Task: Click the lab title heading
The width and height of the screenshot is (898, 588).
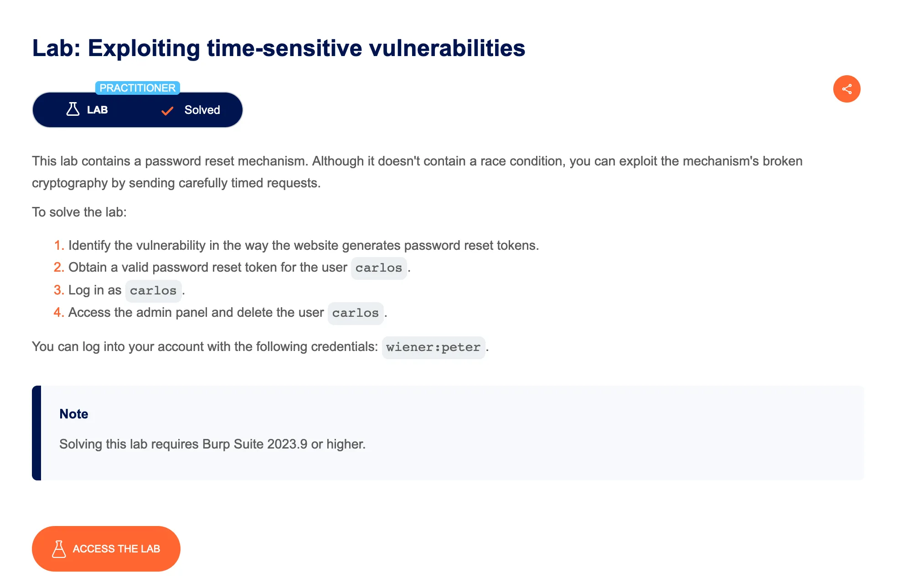Action: [x=278, y=48]
